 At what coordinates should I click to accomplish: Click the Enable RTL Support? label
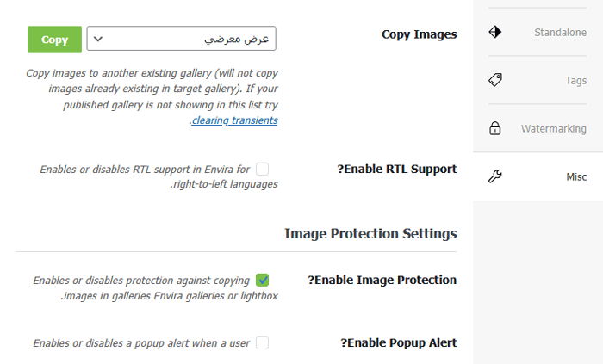tap(396, 169)
